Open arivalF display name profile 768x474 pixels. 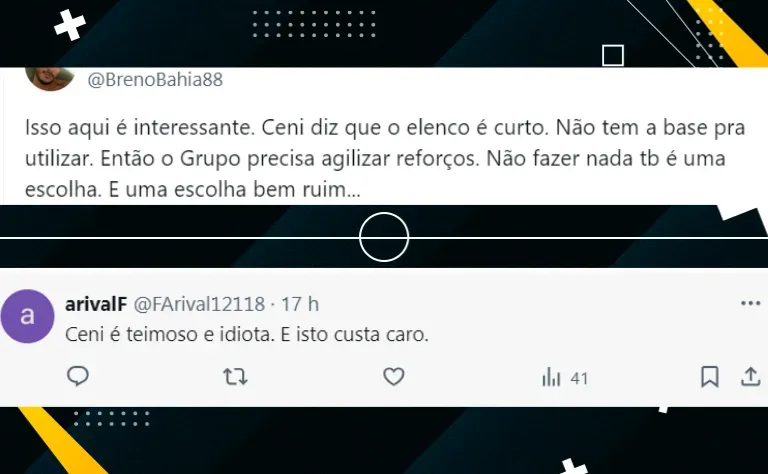[x=96, y=304]
